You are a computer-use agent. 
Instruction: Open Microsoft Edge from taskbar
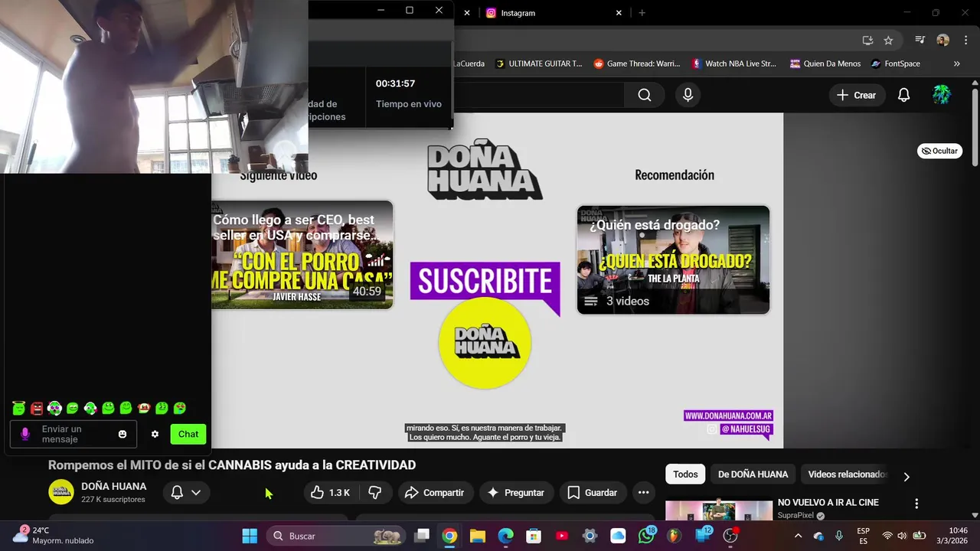click(x=505, y=536)
